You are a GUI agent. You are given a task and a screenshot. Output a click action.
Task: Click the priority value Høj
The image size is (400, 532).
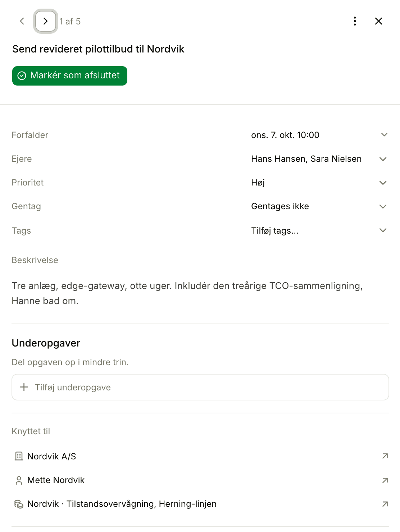click(x=258, y=183)
